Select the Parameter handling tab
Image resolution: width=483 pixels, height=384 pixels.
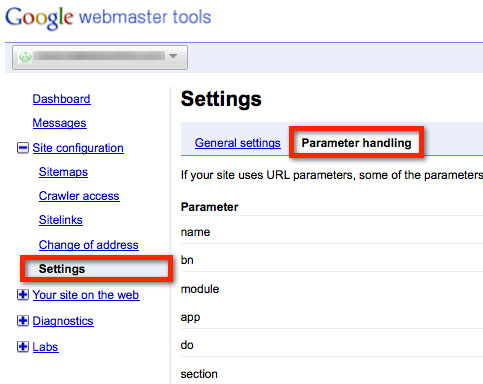[356, 143]
